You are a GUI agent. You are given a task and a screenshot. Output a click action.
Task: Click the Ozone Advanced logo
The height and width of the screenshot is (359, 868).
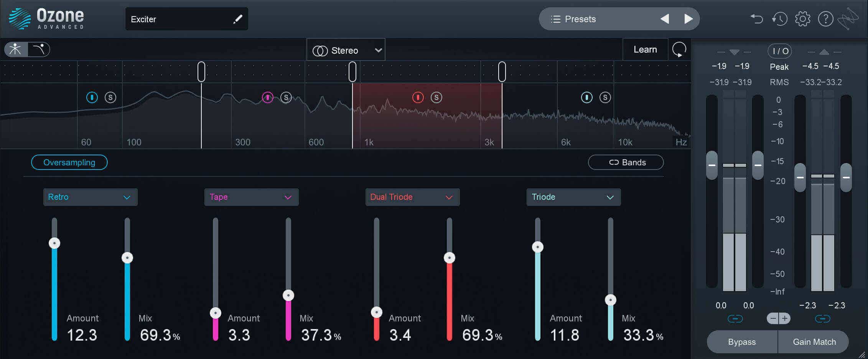click(46, 19)
